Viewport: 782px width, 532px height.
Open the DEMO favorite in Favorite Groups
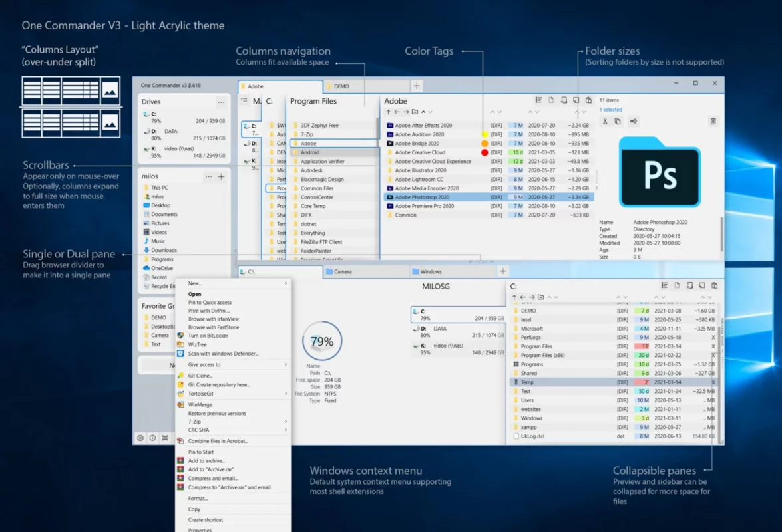[x=158, y=317]
